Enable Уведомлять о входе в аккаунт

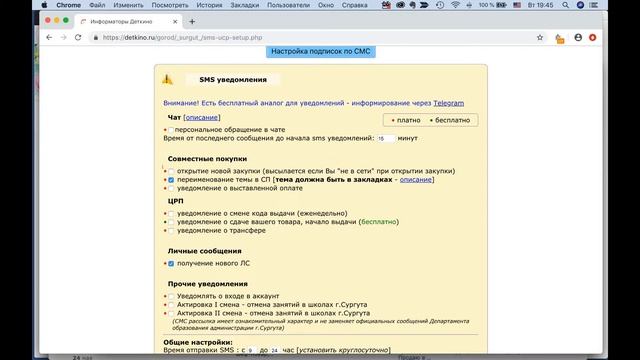click(x=171, y=296)
